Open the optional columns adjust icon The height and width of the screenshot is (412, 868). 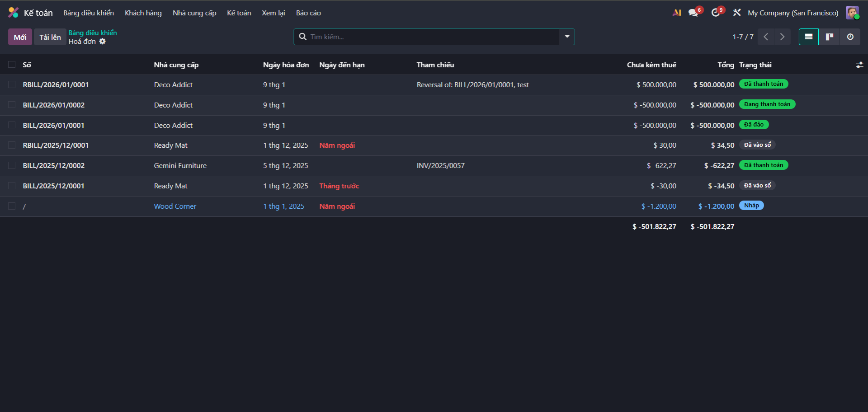point(859,65)
